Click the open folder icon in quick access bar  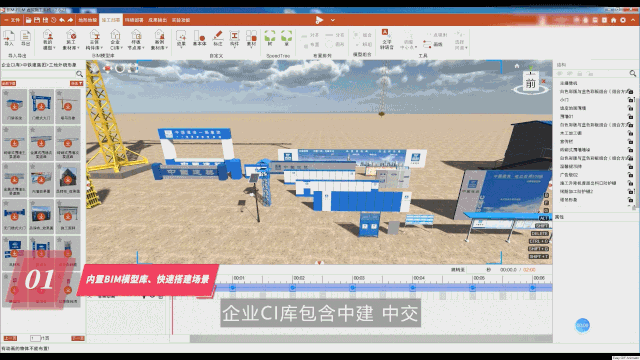click(29, 20)
